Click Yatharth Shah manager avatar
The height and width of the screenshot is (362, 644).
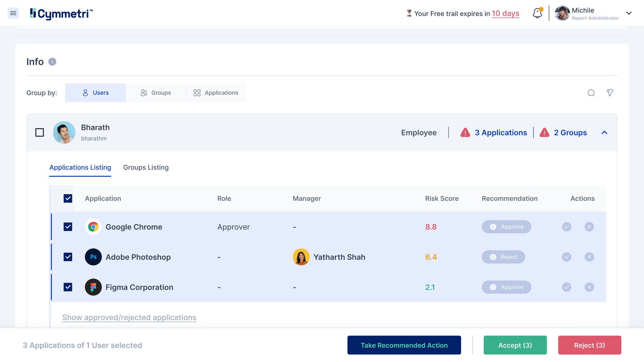[301, 257]
